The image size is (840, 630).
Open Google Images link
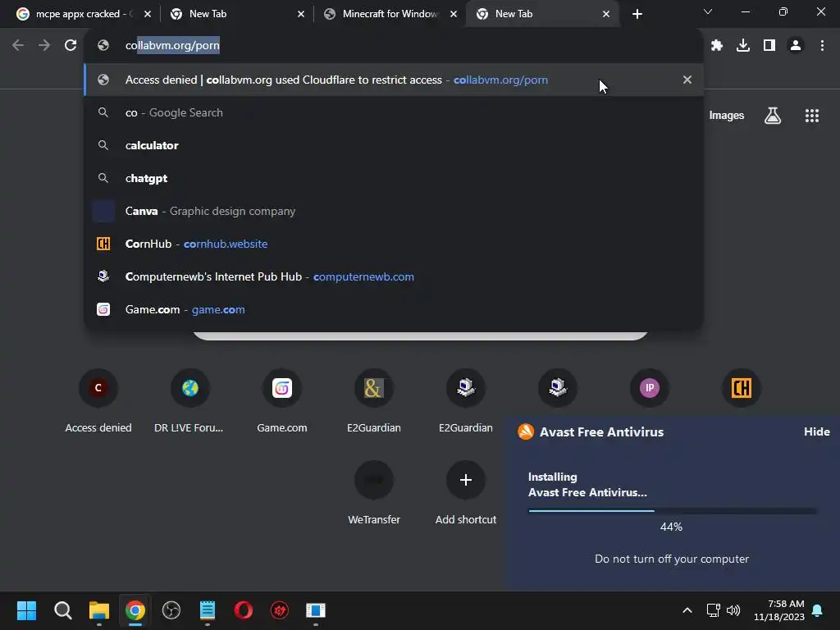pyautogui.click(x=727, y=115)
